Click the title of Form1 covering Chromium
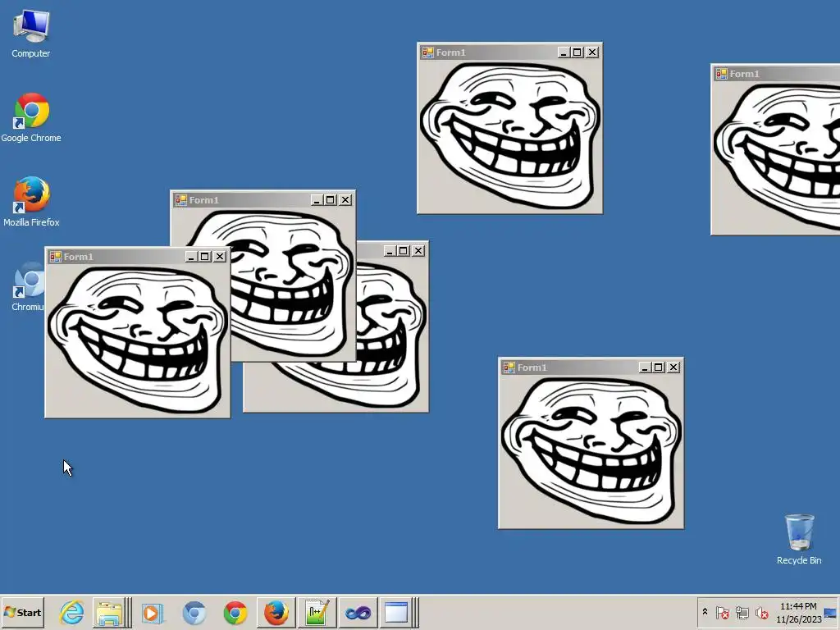Image resolution: width=840 pixels, height=630 pixels. pos(78,257)
